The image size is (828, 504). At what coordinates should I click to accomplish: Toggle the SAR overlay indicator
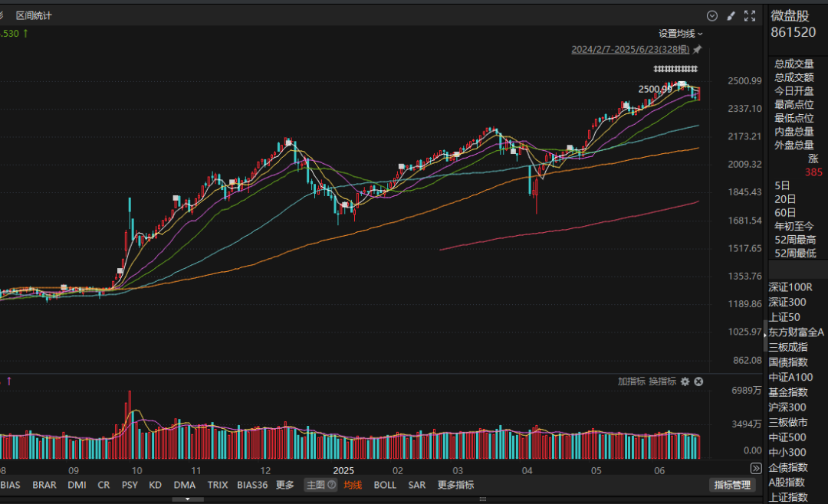(x=417, y=485)
